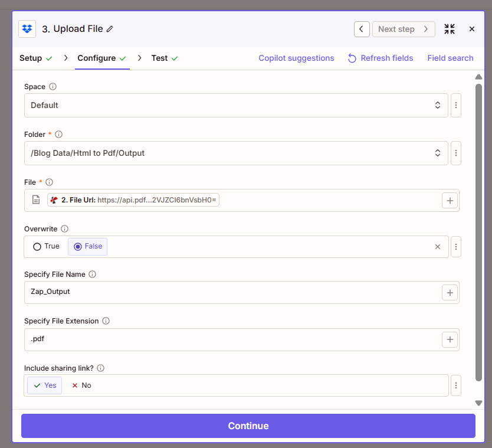The height and width of the screenshot is (448, 492).
Task: Open the Space dropdown showing Default
Action: coord(236,105)
